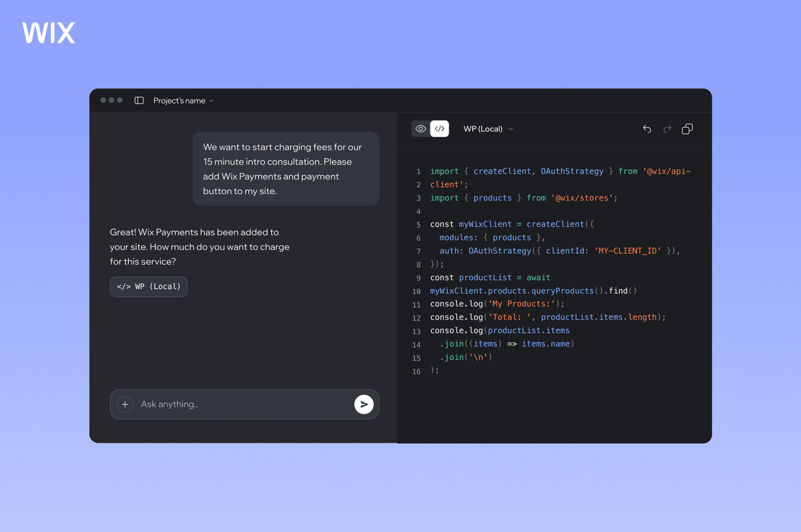Copy code with the copy icon

pyautogui.click(x=687, y=129)
